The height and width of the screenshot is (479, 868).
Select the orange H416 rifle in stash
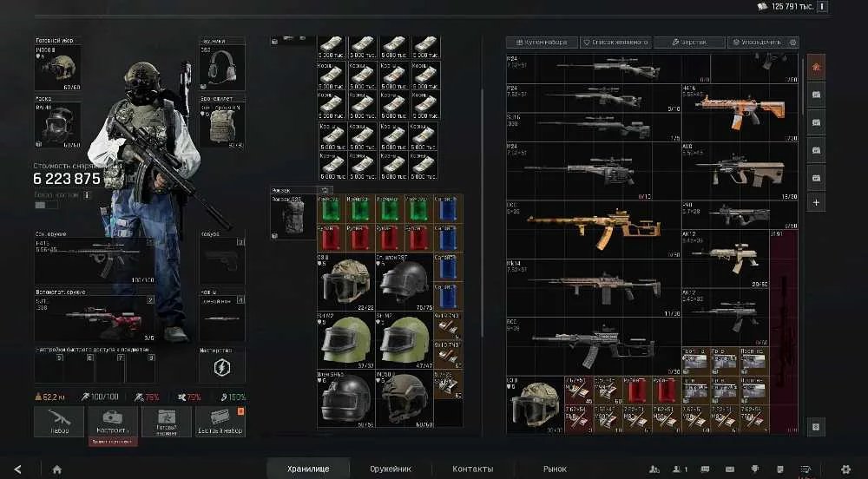click(x=740, y=113)
